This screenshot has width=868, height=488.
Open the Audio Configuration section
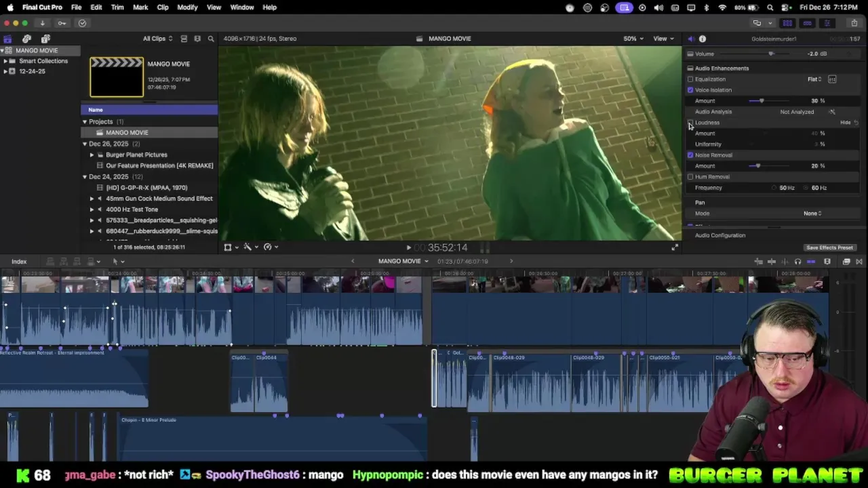pyautogui.click(x=719, y=235)
